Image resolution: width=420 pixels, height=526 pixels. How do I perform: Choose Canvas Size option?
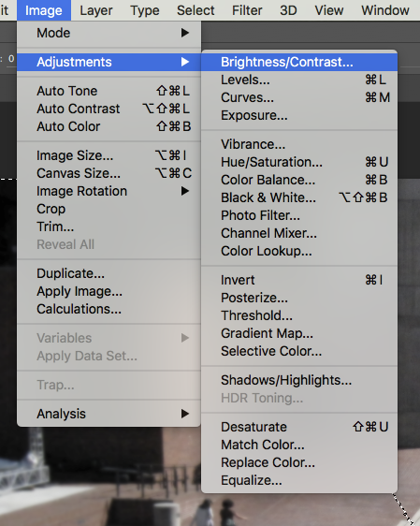pos(109,173)
